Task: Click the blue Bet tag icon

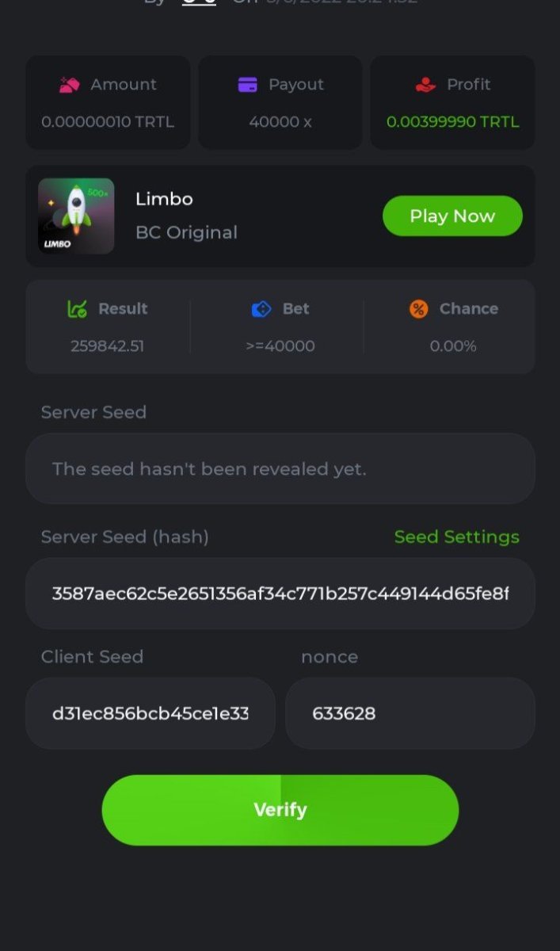Action: click(261, 309)
